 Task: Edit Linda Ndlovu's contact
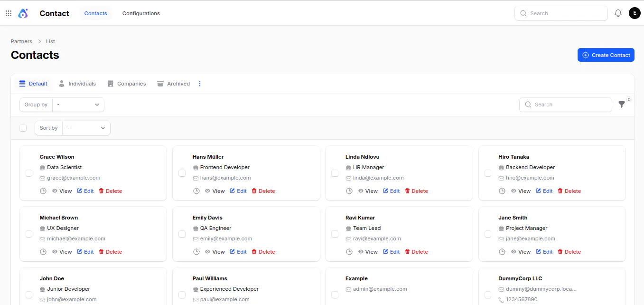pyautogui.click(x=392, y=191)
